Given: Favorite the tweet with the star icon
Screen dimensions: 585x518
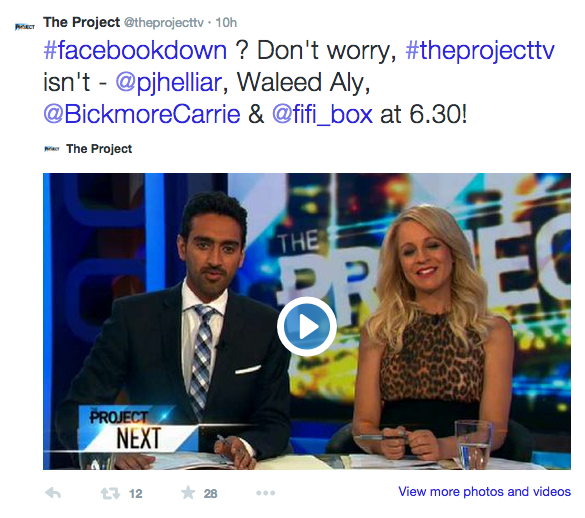Looking at the screenshot, I should [188, 493].
